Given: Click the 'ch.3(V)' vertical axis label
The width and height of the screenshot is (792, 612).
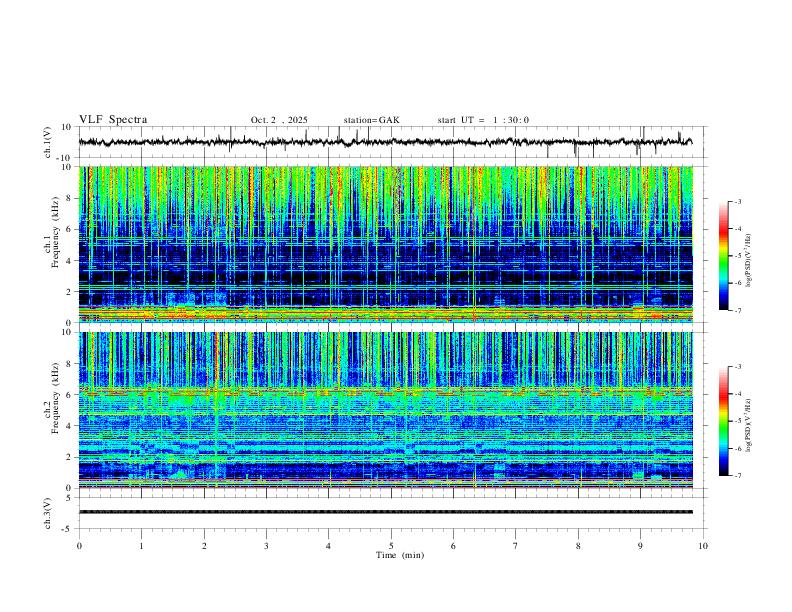Looking at the screenshot, I should (x=48, y=513).
